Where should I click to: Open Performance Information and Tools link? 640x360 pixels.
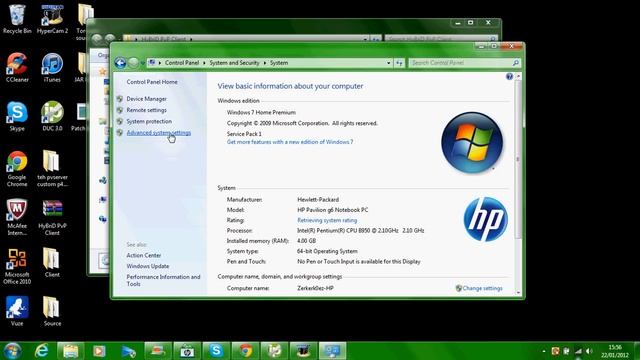pos(163,280)
